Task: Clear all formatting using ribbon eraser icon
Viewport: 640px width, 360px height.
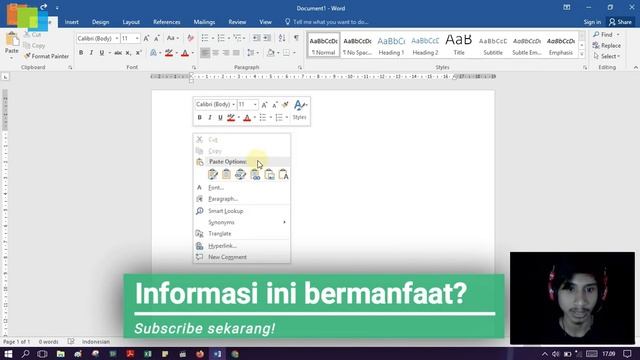Action: coord(190,38)
